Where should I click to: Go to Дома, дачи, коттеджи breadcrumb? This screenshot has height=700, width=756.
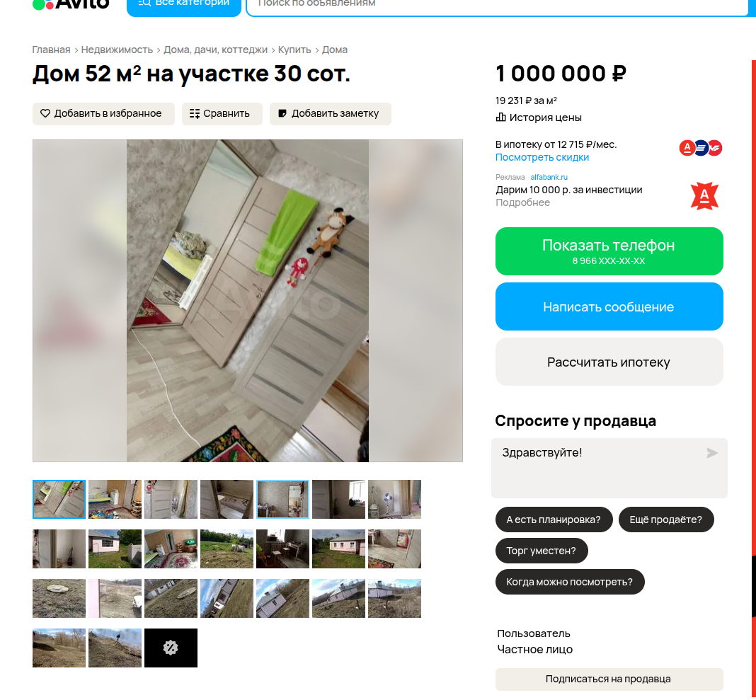(x=215, y=50)
